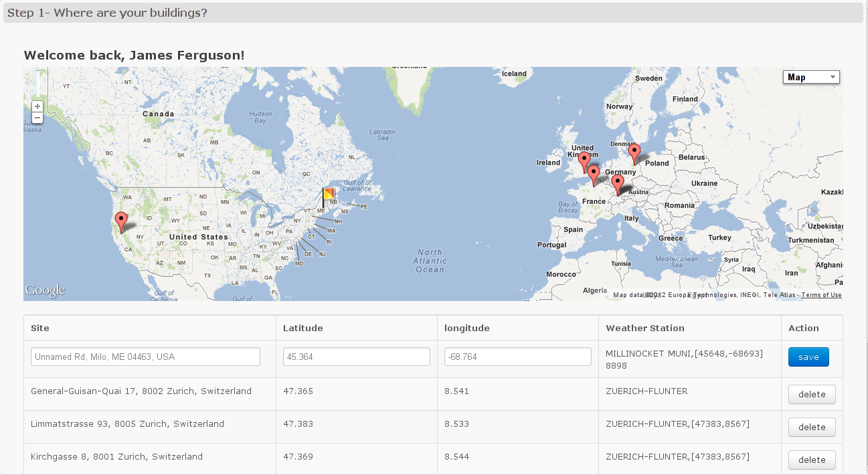Zoom out on the map with minus button
The image size is (868, 475).
(x=37, y=118)
